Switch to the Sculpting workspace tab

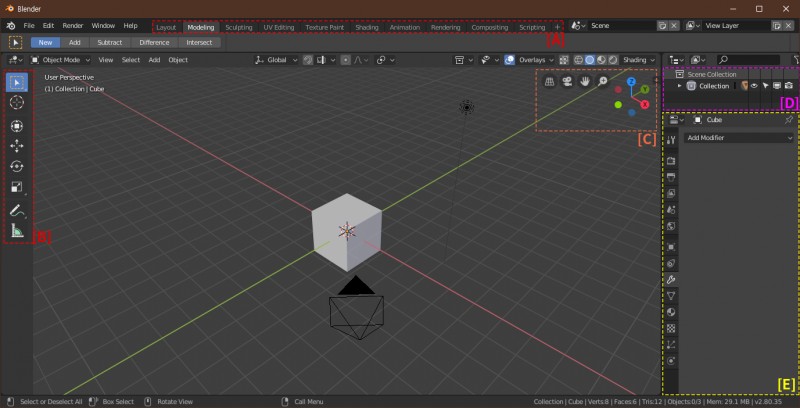point(239,28)
